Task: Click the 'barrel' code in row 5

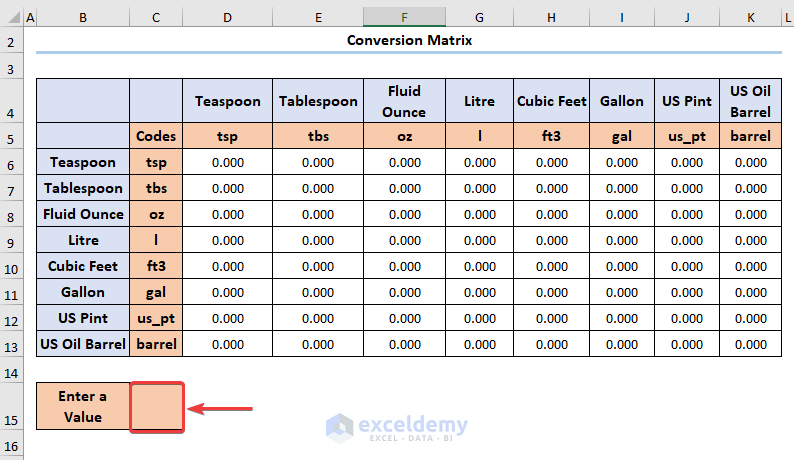Action: pos(750,136)
